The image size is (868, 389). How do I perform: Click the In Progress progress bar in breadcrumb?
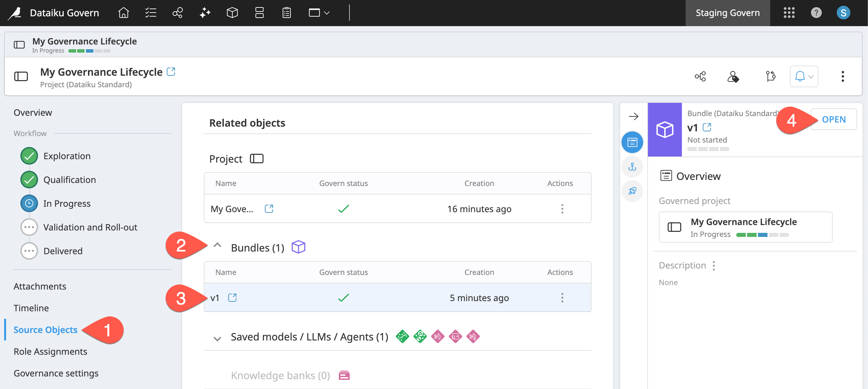click(x=89, y=51)
